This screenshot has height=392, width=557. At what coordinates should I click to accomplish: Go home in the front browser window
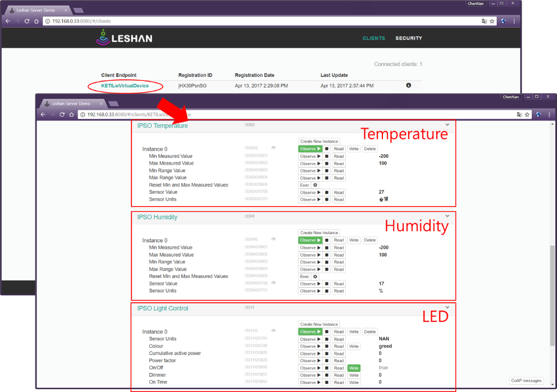click(x=71, y=115)
